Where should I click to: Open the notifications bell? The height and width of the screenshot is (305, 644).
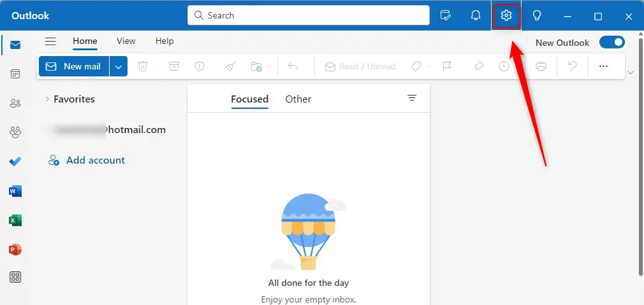point(476,15)
